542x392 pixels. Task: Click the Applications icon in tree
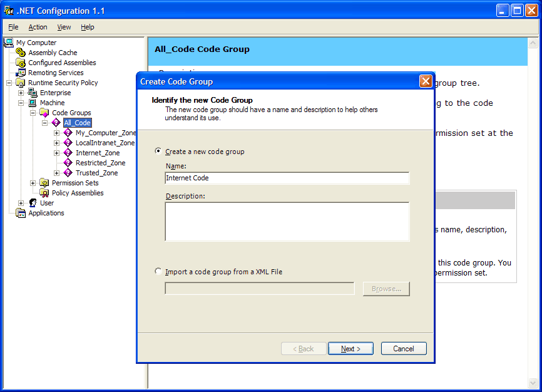pos(21,213)
